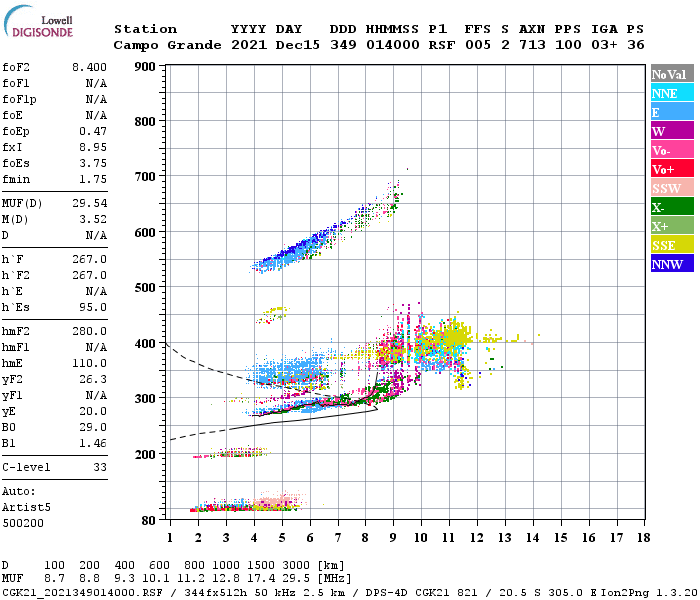The height and width of the screenshot is (600, 700).
Task: Click the B1 value 1.46
Action: [x=93, y=443]
